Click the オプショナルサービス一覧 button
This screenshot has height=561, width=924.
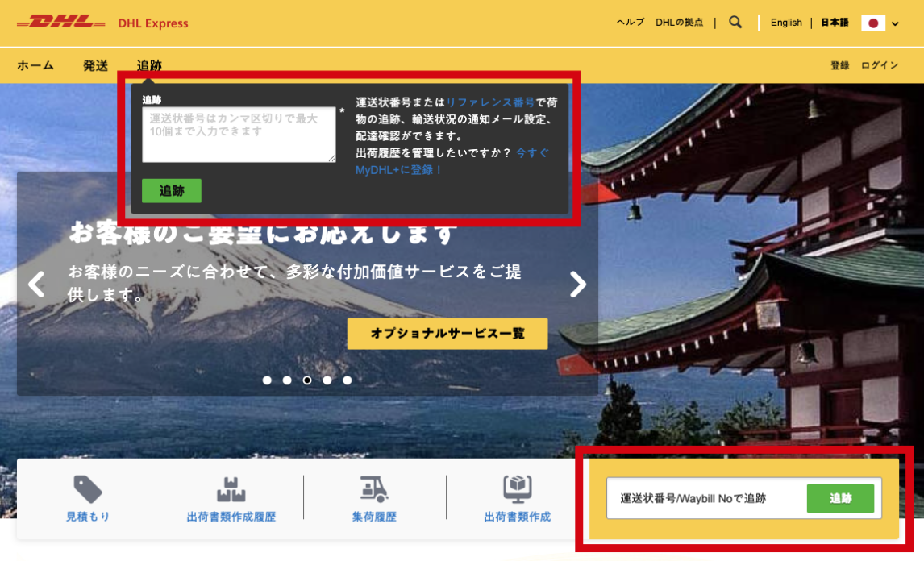tap(447, 334)
